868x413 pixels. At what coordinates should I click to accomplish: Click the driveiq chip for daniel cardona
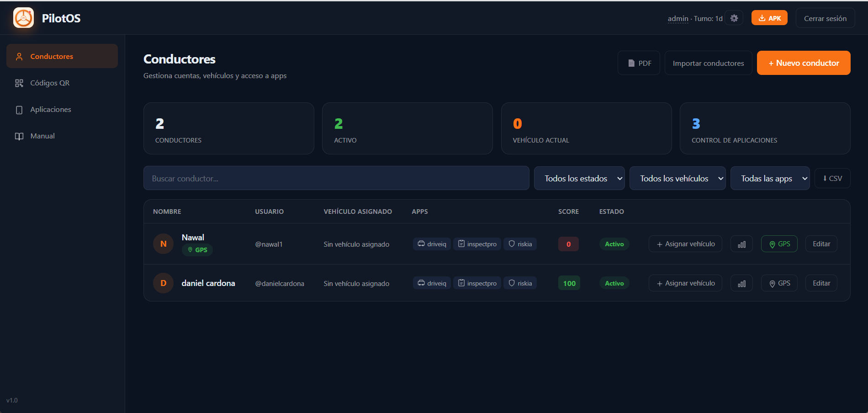tap(432, 283)
